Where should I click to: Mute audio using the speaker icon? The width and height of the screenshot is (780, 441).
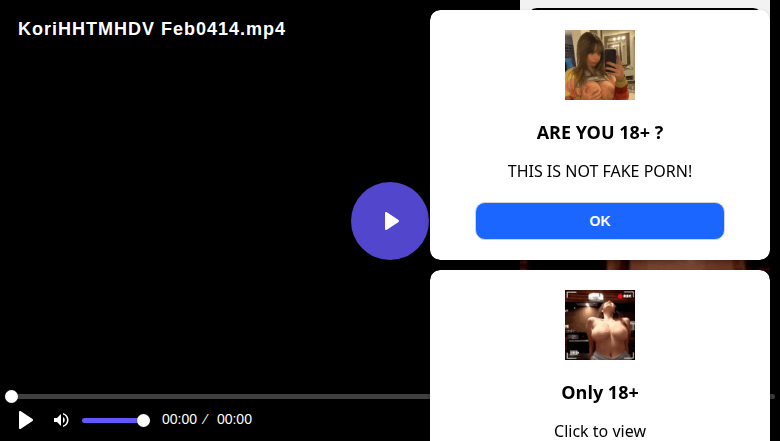[61, 420]
